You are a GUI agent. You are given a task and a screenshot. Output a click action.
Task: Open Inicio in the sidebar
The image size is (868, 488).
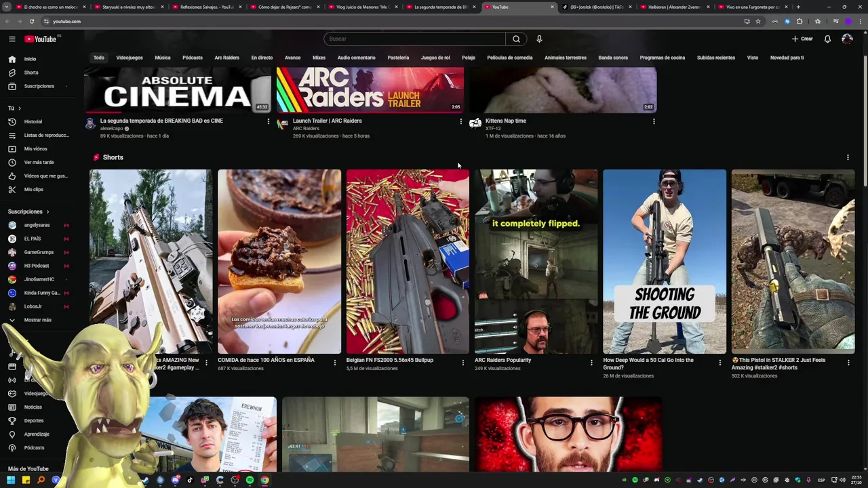coord(41,59)
